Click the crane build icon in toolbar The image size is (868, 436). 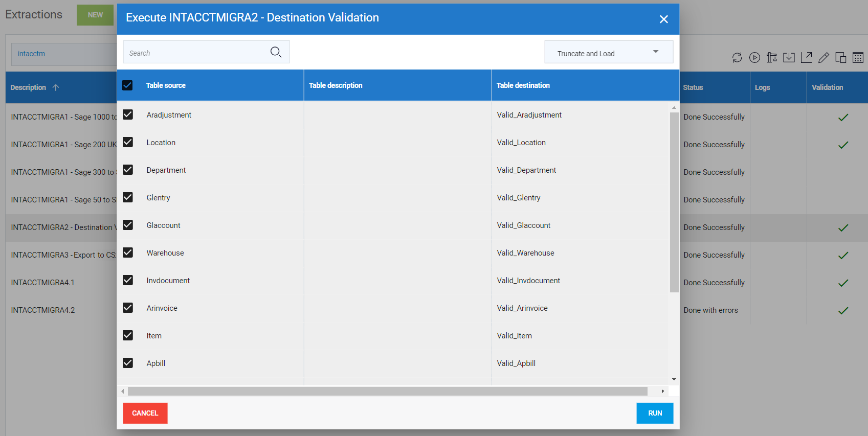tap(772, 58)
